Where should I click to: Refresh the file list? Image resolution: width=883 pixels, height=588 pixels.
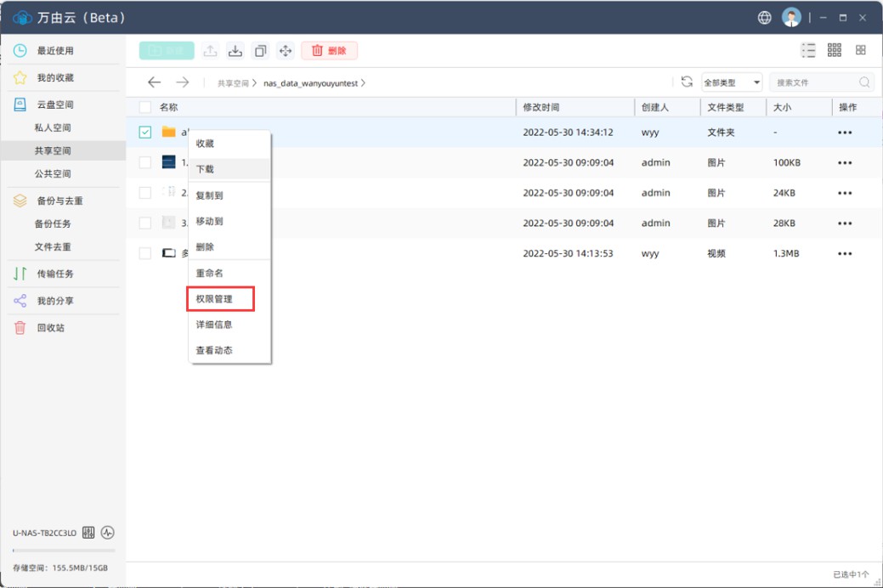[x=687, y=82]
